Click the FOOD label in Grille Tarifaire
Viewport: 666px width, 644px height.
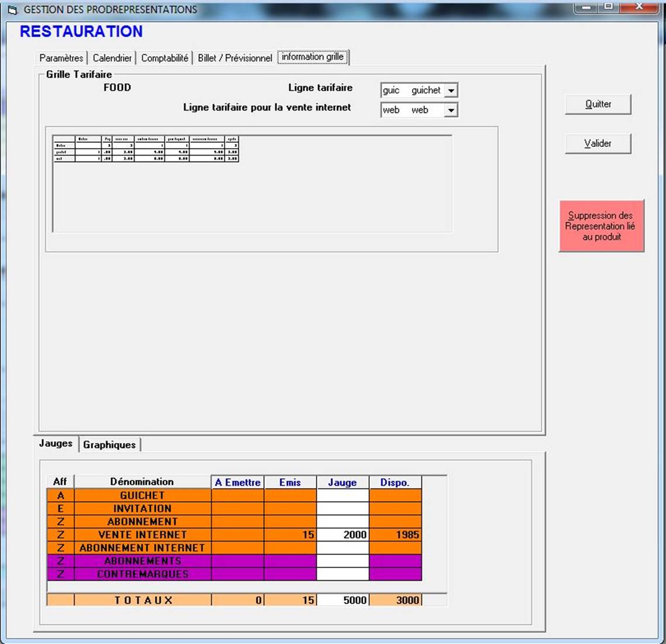point(117,87)
